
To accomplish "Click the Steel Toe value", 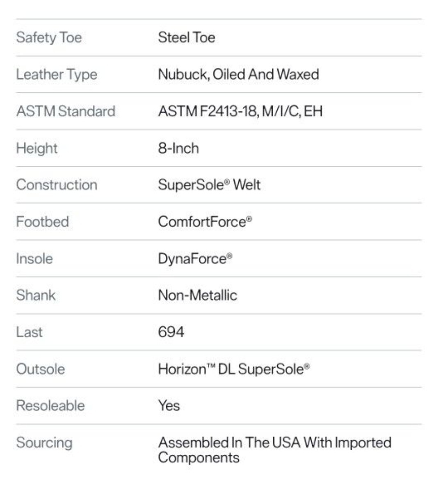I will [187, 37].
